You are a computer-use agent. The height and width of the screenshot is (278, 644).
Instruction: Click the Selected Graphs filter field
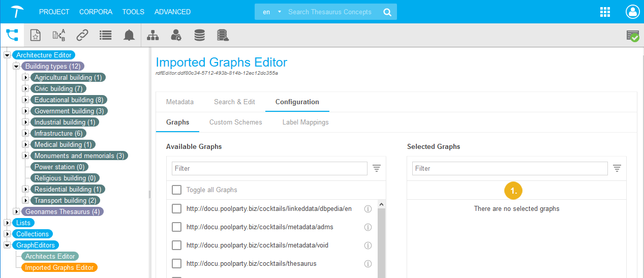[509, 168]
